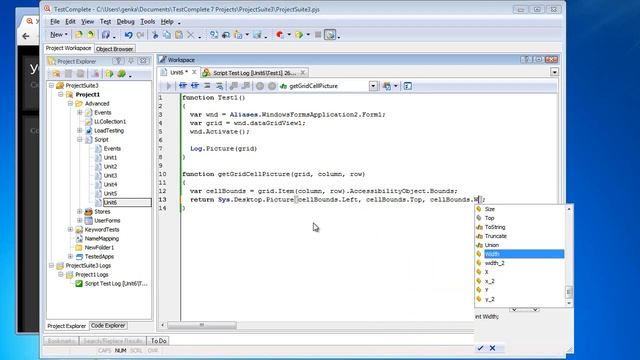Click the code templates icon in editor toolbar
Image resolution: width=640 pixels, height=360 pixels.
(x=387, y=86)
